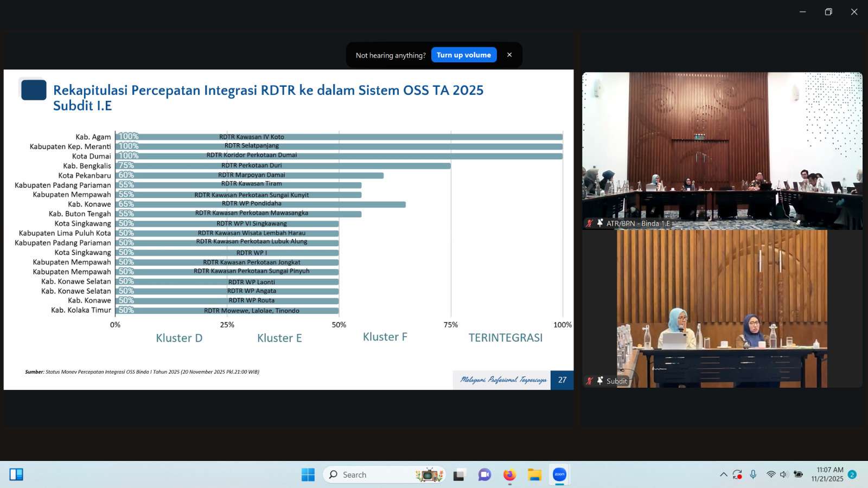Expand the hidden system tray icons chevron
Image resolution: width=868 pixels, height=488 pixels.
[723, 475]
